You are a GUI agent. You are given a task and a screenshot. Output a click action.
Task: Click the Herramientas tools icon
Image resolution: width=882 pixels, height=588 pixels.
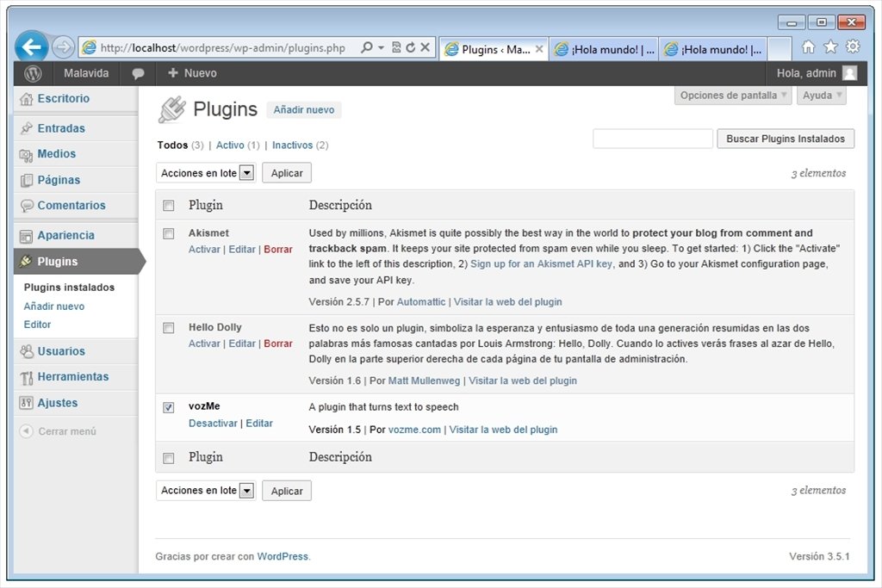click(x=27, y=378)
